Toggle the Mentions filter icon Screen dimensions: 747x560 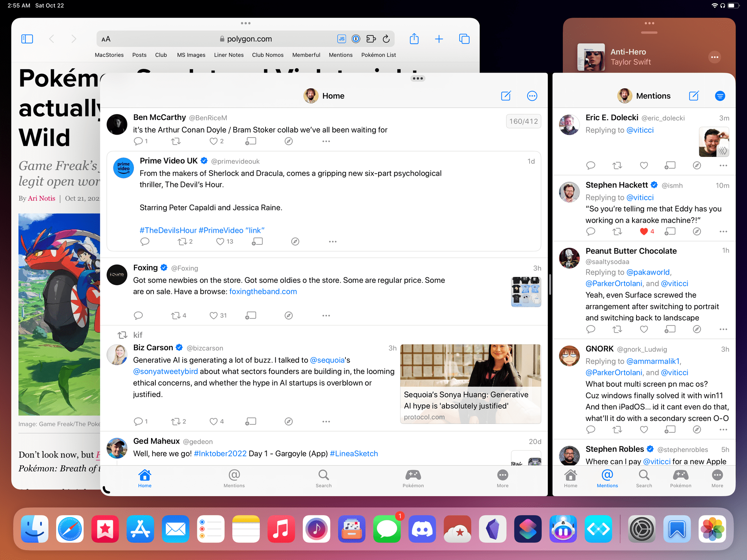(x=720, y=96)
